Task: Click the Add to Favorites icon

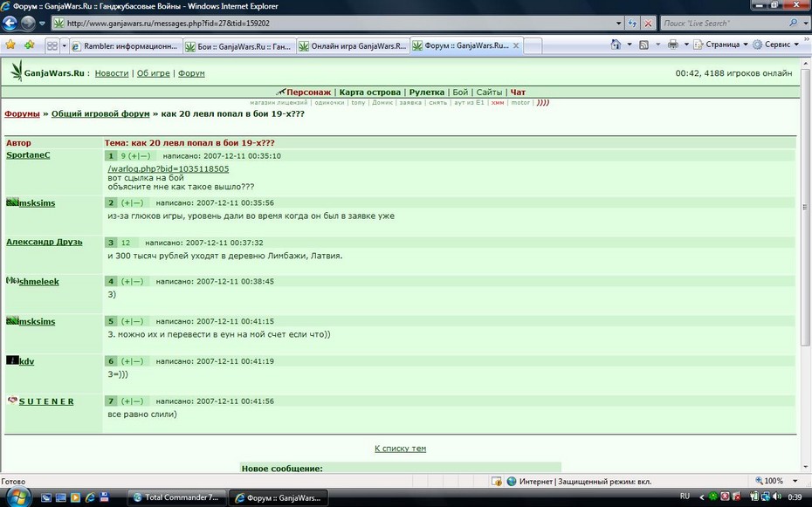Action: pyautogui.click(x=29, y=45)
